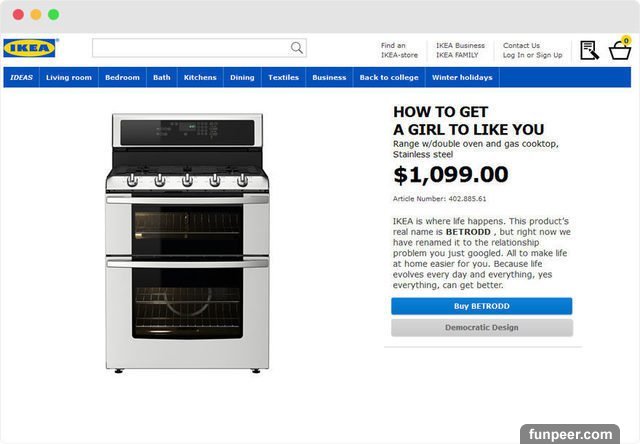Open the IDEAS menu item
Image resolution: width=640 pixels, height=444 pixels.
pos(21,78)
